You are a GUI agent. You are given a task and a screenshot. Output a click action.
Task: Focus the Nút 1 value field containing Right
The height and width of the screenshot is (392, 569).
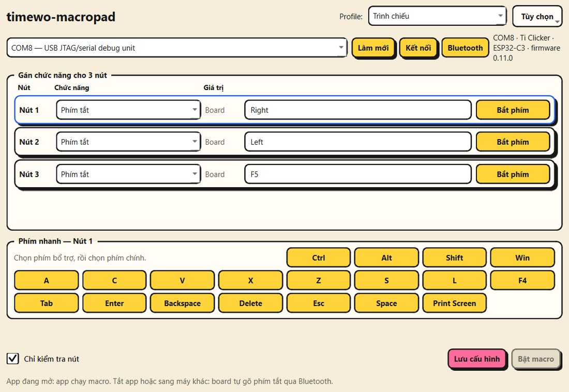pyautogui.click(x=358, y=110)
